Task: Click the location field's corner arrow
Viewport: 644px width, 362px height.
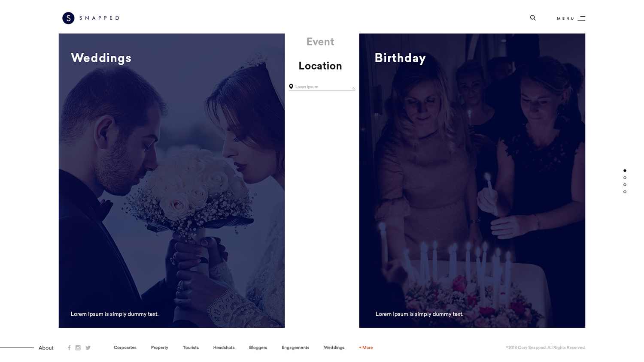Action: 354,88
